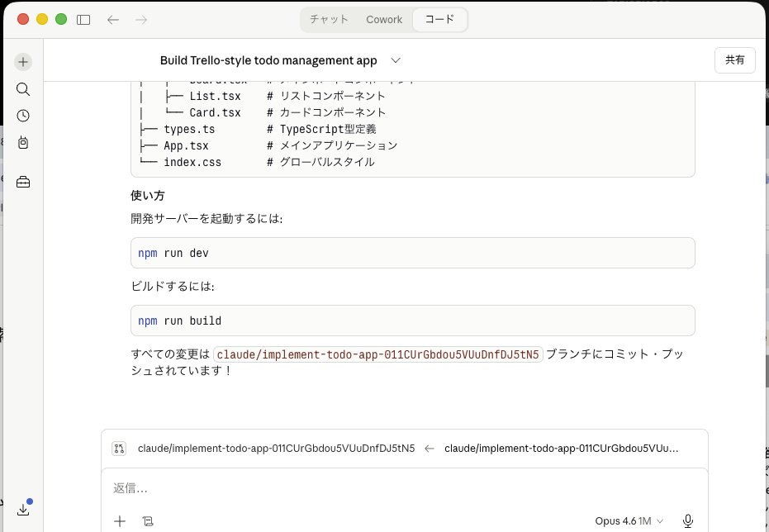Click the yellow minimize window button
The height and width of the screenshot is (532, 769).
click(x=42, y=19)
